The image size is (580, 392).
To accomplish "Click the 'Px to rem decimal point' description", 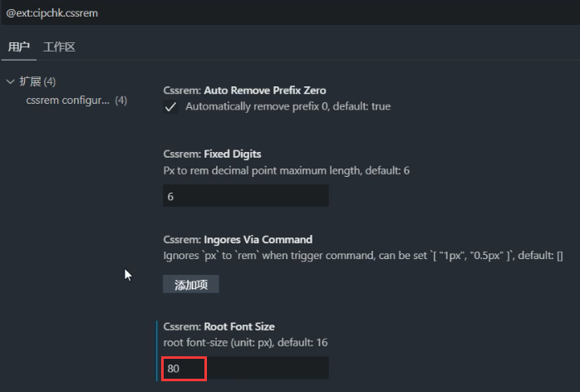I will pos(286,171).
